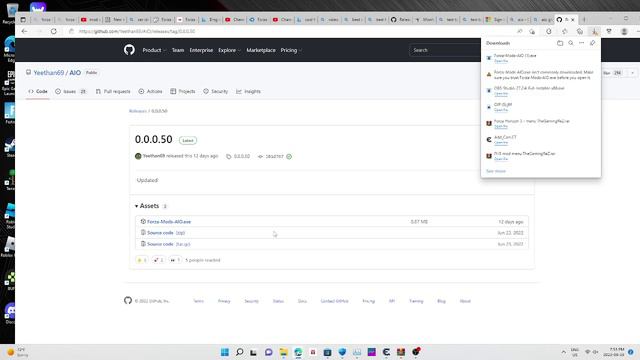640x360 pixels.
Task: Expand the Pricing dropdown
Action: pos(291,50)
